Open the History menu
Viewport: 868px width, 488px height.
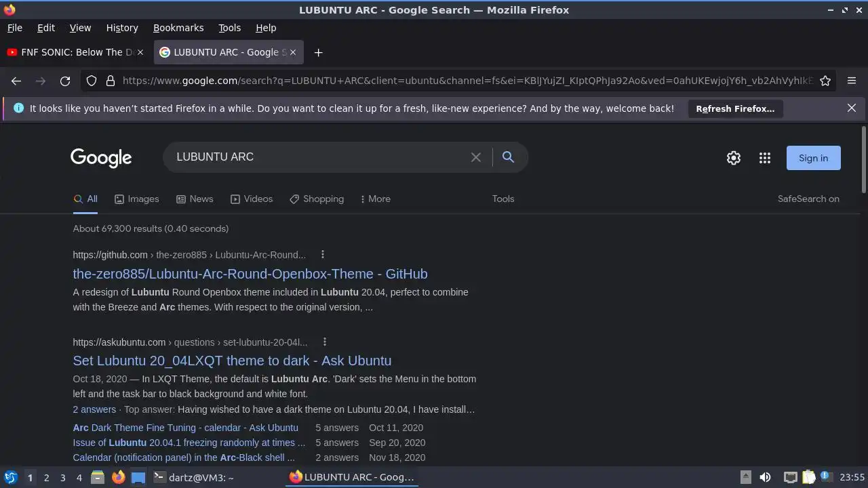pyautogui.click(x=122, y=28)
